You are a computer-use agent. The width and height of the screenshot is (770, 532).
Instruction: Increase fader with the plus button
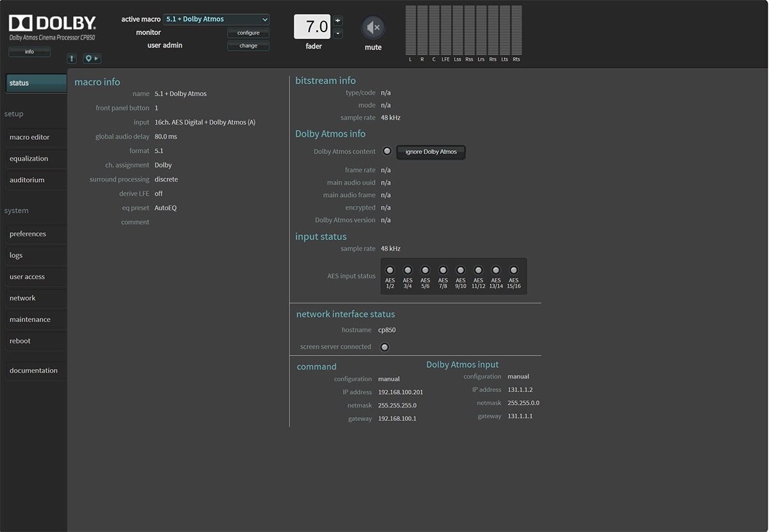point(338,21)
